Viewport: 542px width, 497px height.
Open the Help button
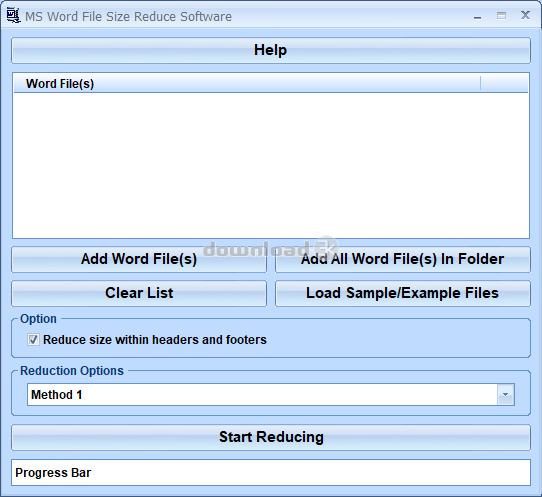click(x=271, y=50)
